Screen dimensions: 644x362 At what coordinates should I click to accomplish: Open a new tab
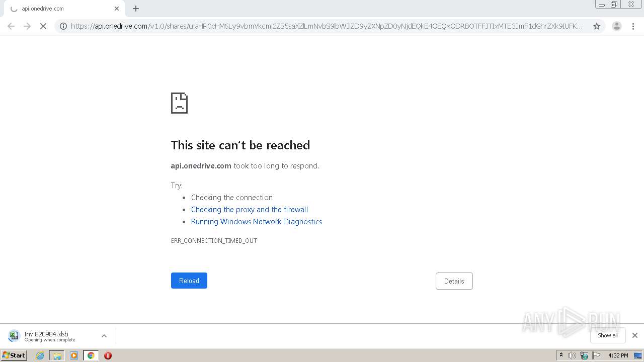[136, 9]
